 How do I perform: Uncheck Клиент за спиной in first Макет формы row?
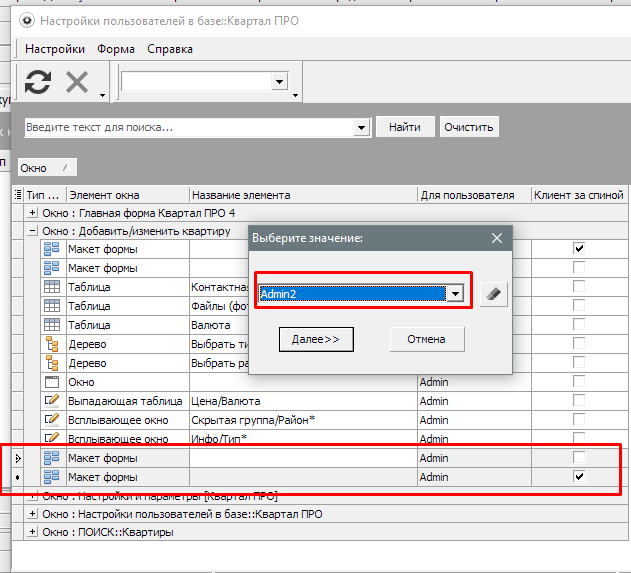tap(578, 248)
